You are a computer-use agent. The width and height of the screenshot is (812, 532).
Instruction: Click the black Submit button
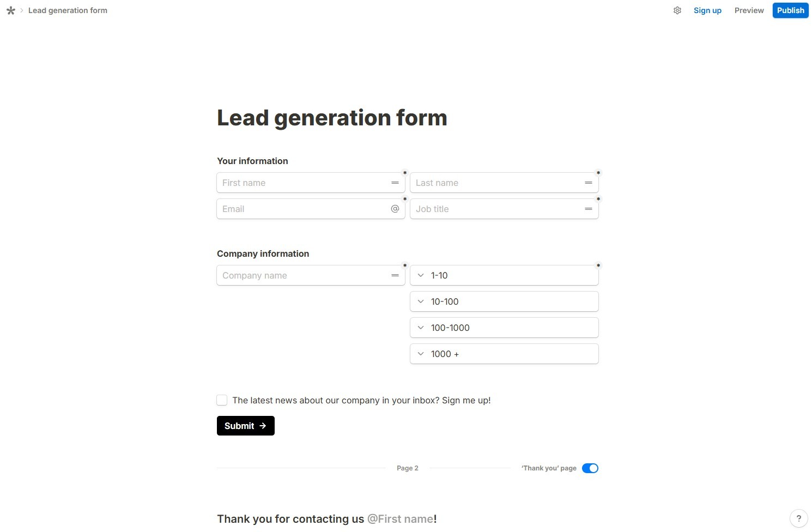point(246,426)
